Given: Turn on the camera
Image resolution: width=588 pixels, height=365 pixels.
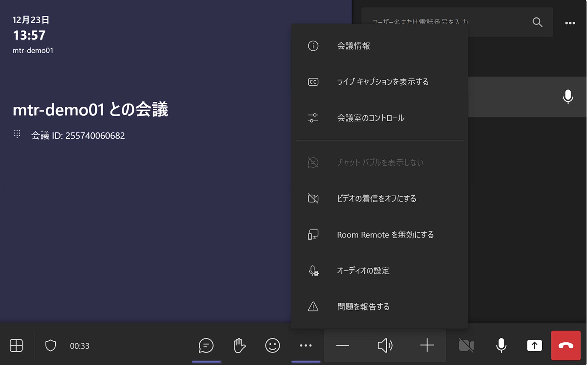Looking at the screenshot, I should point(466,345).
